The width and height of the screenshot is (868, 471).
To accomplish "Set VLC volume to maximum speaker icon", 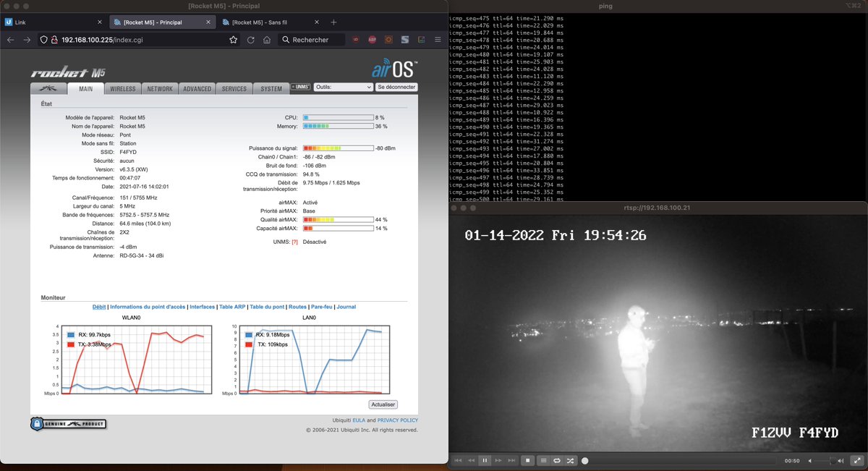I will coord(841,460).
